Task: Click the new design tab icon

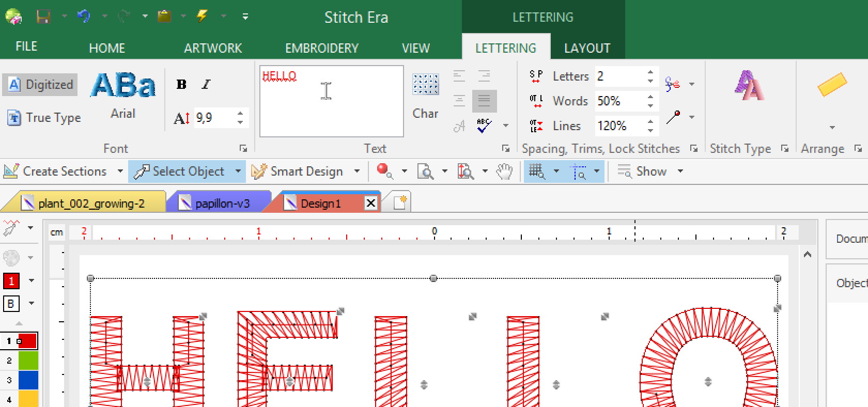Action: pyautogui.click(x=400, y=202)
